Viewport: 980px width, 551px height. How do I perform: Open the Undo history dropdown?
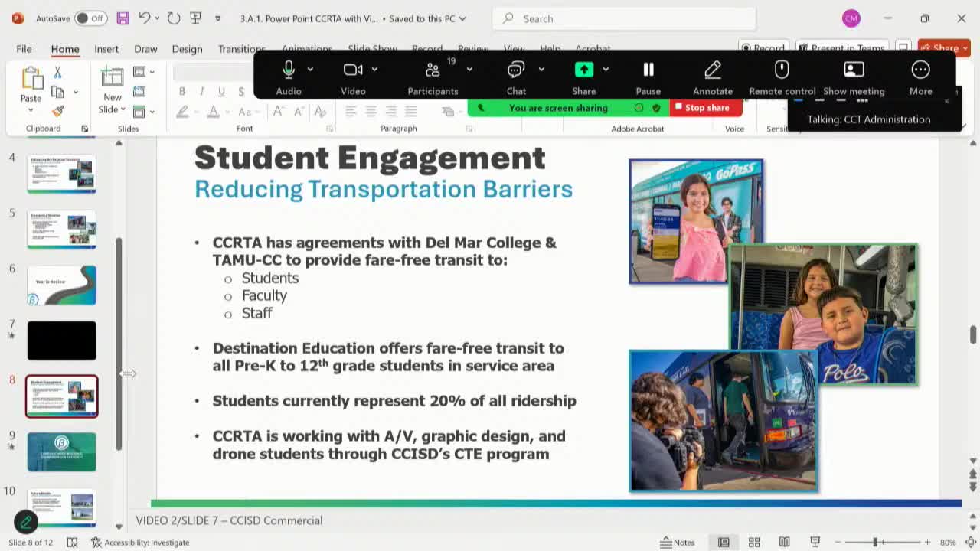click(157, 18)
